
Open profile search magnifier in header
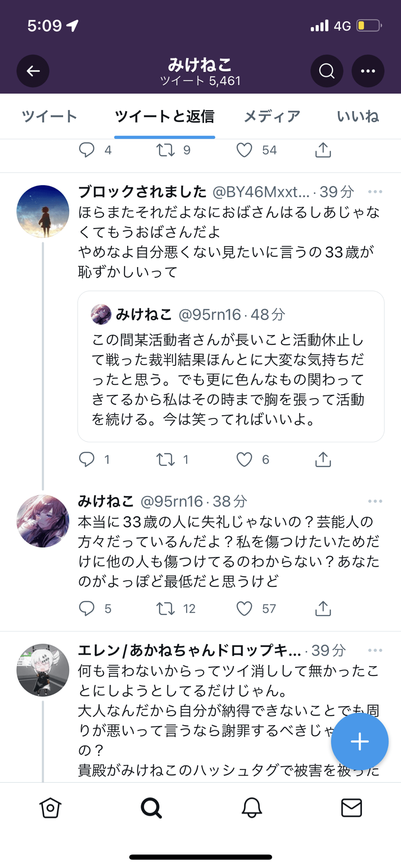click(326, 71)
